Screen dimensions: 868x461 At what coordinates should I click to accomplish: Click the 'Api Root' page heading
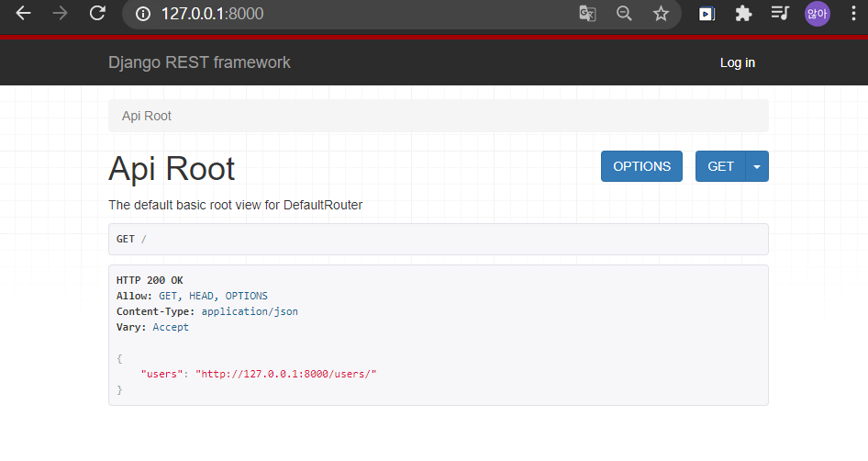point(172,168)
